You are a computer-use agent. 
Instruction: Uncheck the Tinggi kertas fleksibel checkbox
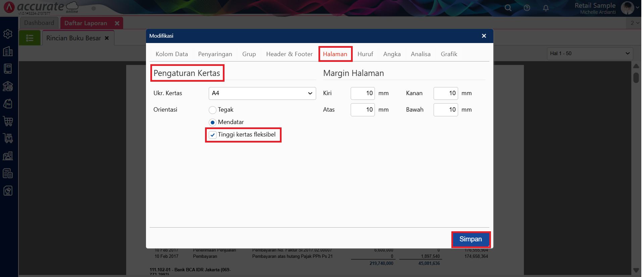(x=212, y=135)
